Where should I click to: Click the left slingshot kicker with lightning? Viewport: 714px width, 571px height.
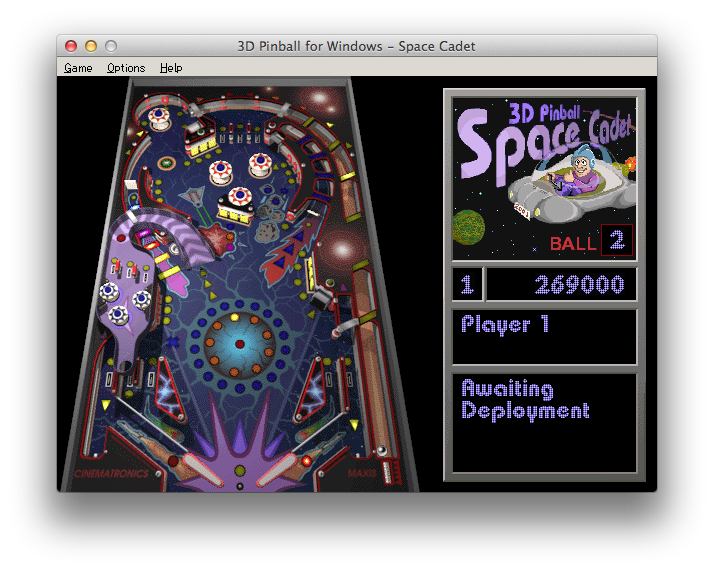click(169, 392)
